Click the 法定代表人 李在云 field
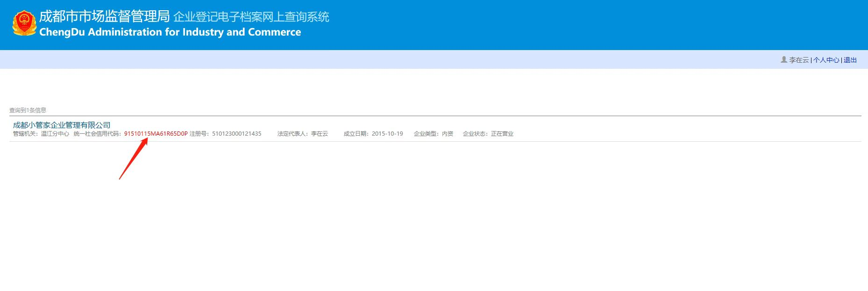Screen dimensions: 868x291 coord(303,134)
